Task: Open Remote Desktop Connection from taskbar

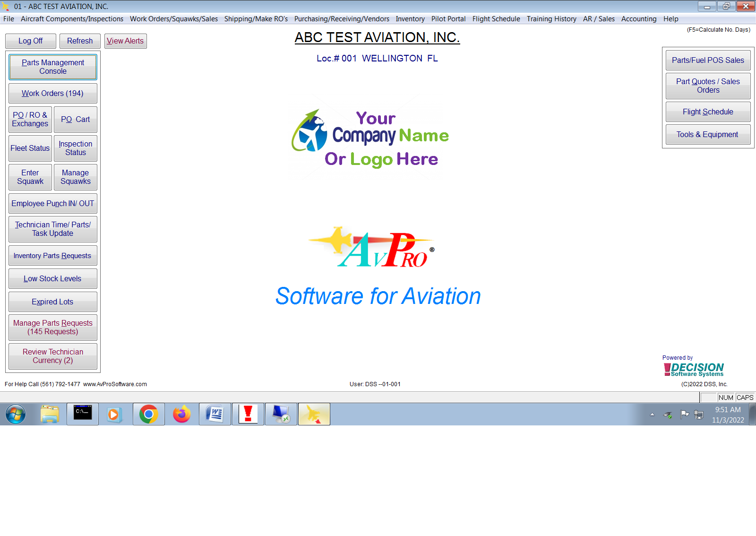Action: click(281, 414)
